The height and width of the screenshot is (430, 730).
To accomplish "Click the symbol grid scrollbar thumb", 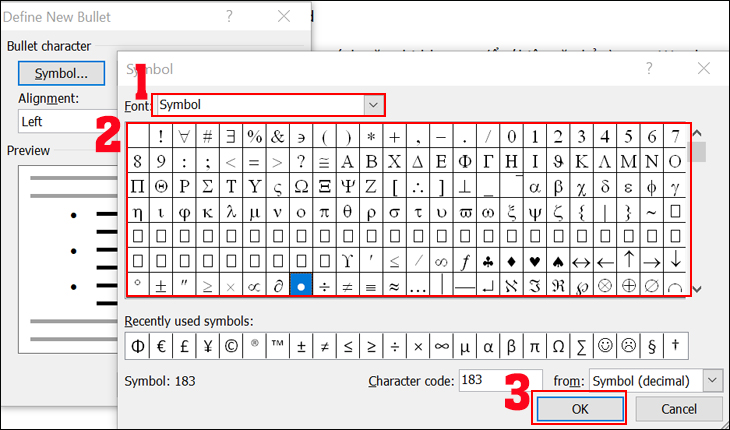I will (696, 152).
